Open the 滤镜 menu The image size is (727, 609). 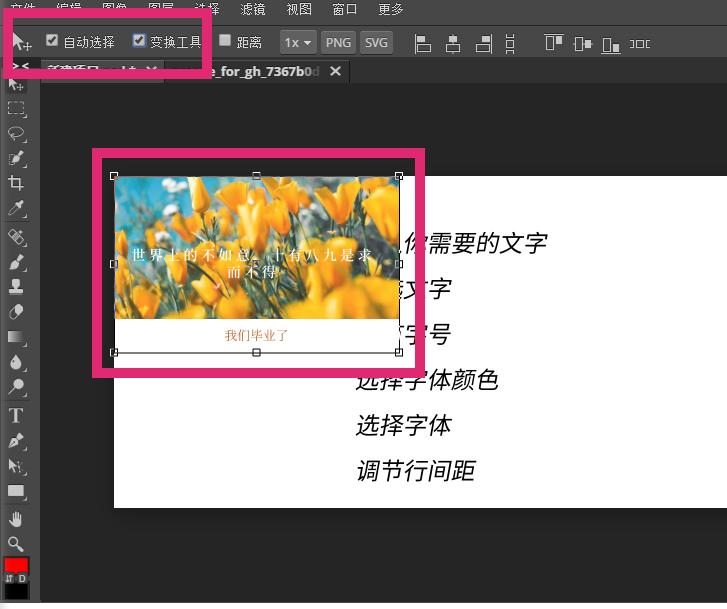point(253,8)
